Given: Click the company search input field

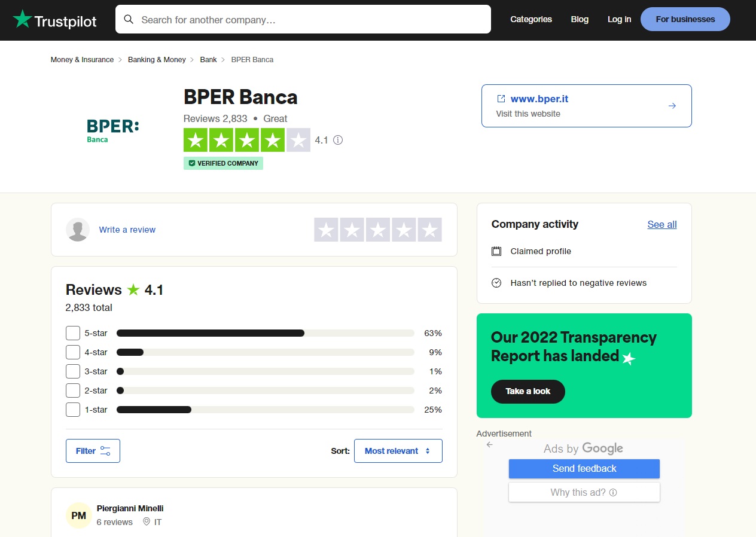Looking at the screenshot, I should 303,19.
